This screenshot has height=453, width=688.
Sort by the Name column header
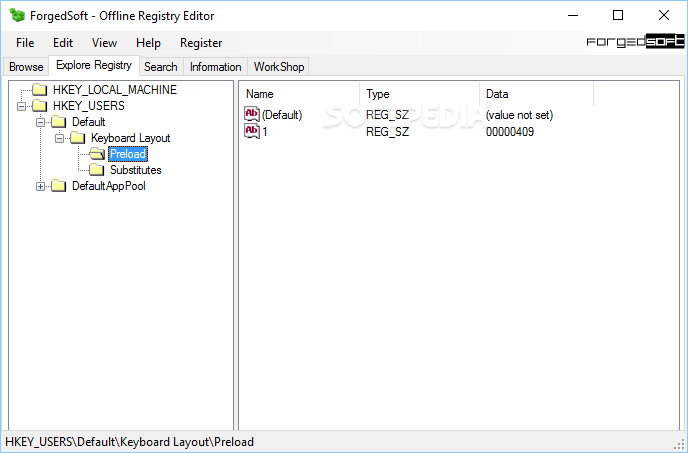[300, 94]
